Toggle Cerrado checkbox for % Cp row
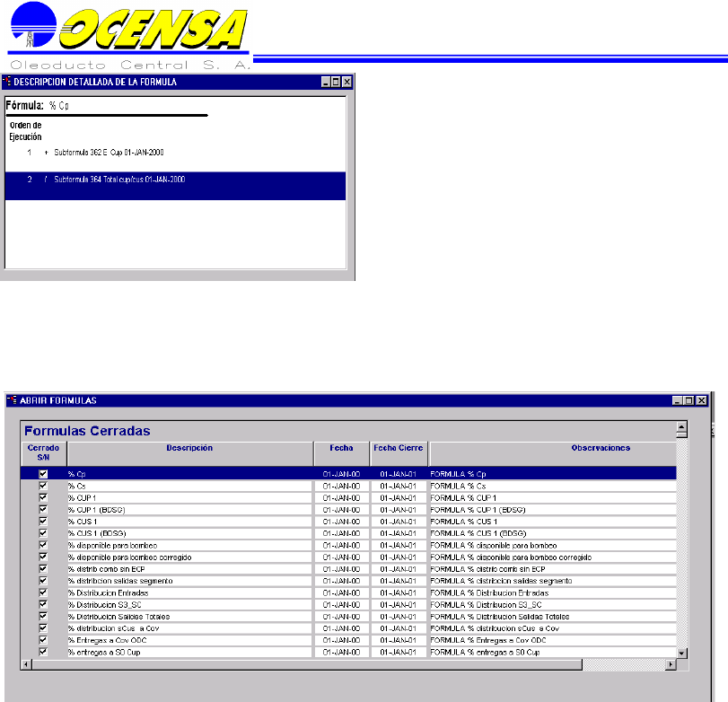The image size is (728, 702). (x=43, y=474)
